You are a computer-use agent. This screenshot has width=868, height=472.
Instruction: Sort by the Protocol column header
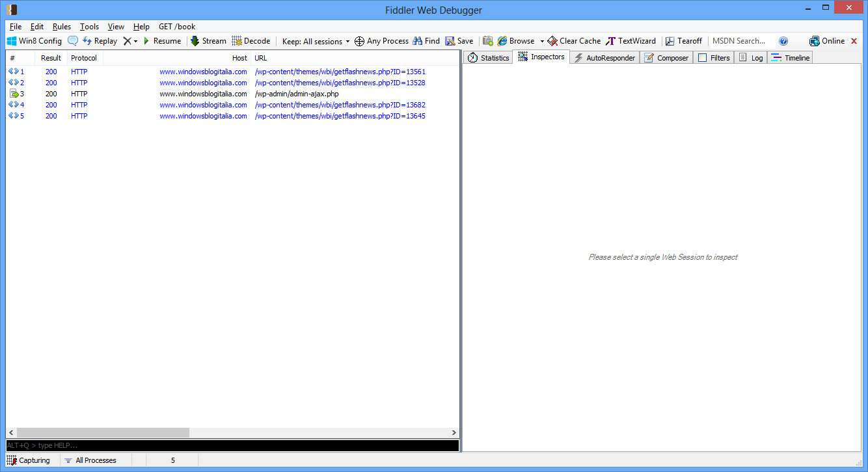(85, 58)
